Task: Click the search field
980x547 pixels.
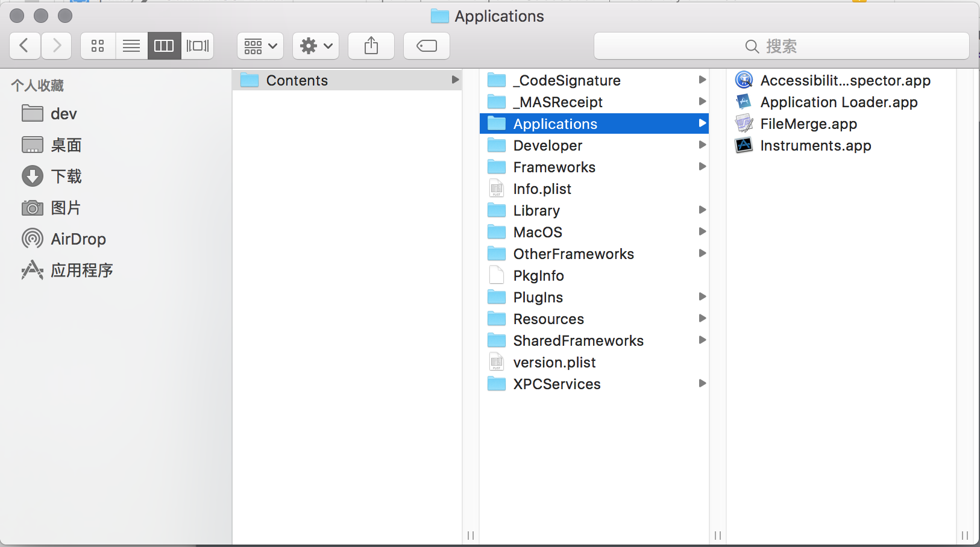Action: coord(781,46)
